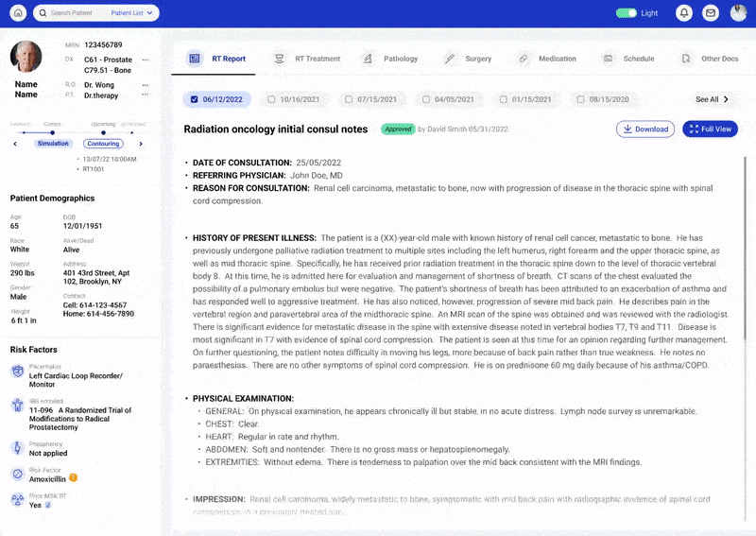
Task: Check the 10/16/2021 report checkbox
Action: pyautogui.click(x=271, y=99)
